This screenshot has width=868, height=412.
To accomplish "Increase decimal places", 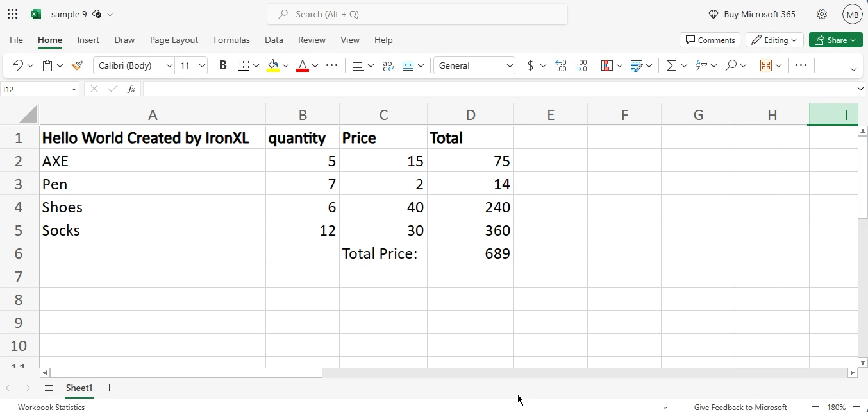I will (561, 65).
